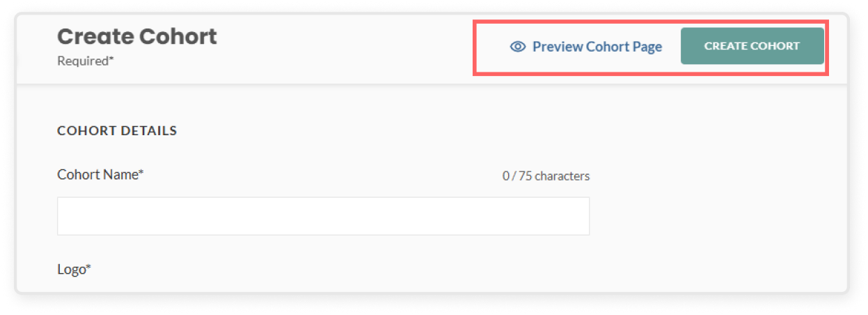Click the Cohort Name* field label
The image size is (868, 315).
click(100, 174)
